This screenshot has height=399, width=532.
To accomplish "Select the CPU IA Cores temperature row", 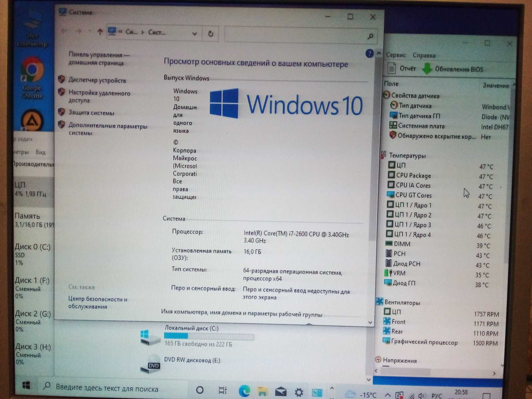I will [440, 185].
